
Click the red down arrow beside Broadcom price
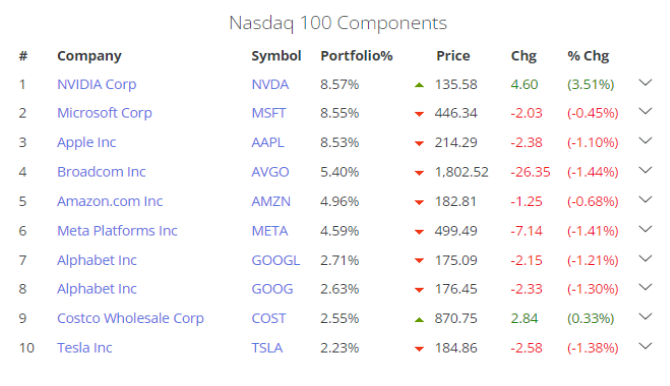tap(419, 173)
